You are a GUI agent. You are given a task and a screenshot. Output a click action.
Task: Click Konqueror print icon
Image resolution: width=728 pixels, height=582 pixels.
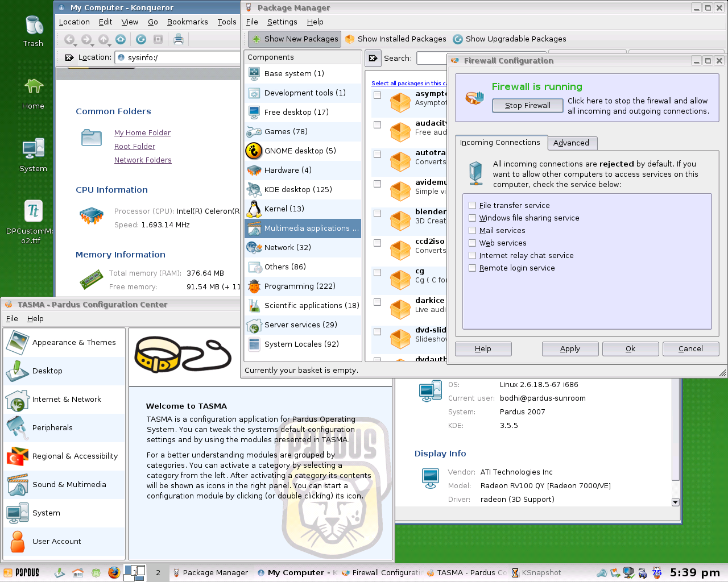tap(179, 39)
